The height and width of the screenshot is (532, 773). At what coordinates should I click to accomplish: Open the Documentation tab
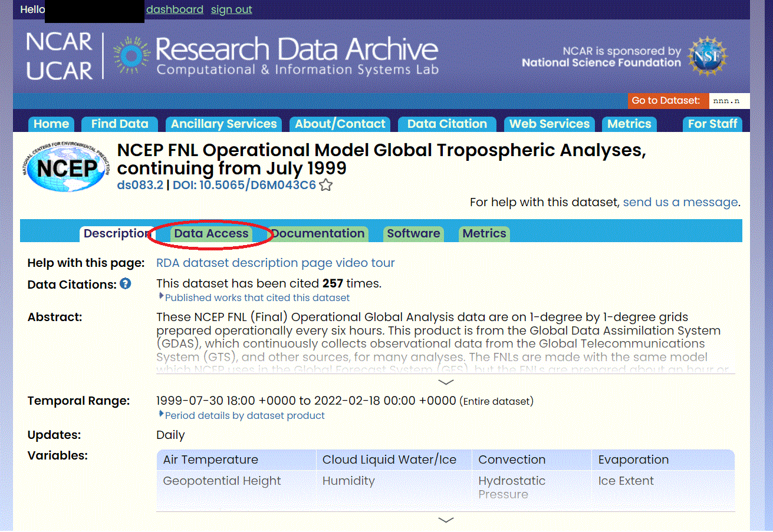tap(318, 233)
